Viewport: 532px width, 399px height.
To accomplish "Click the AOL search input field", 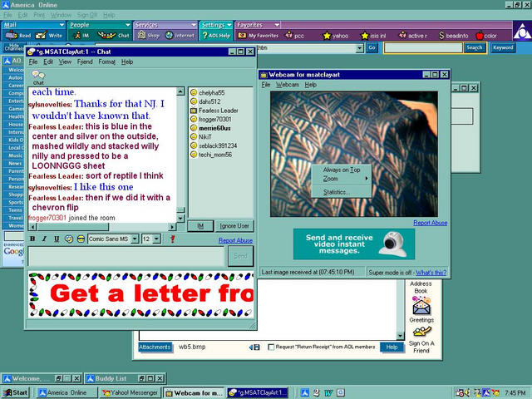I will tap(423, 48).
